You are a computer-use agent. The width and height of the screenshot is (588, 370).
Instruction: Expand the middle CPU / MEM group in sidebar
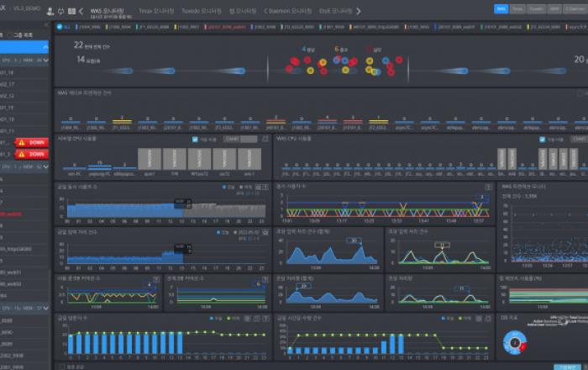45,166
